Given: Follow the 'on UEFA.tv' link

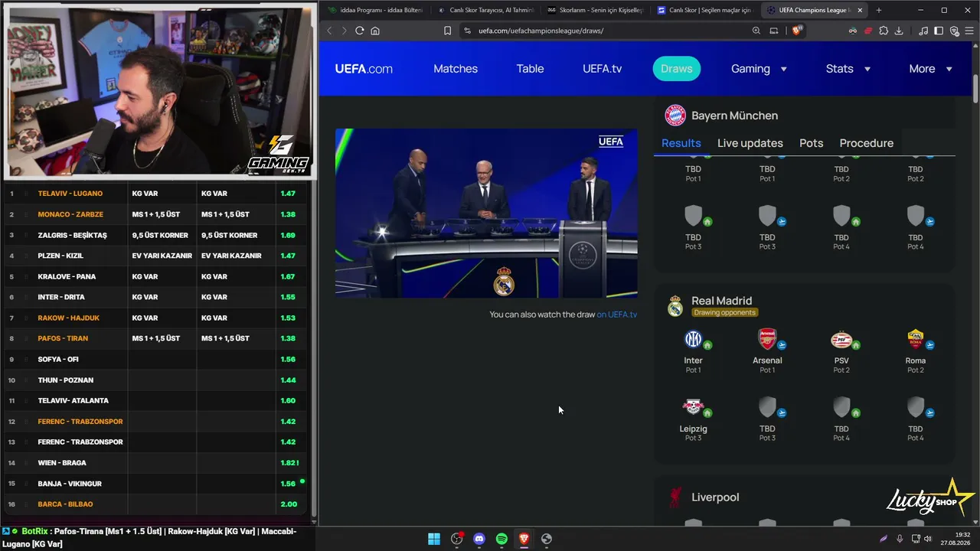Looking at the screenshot, I should pos(617,315).
